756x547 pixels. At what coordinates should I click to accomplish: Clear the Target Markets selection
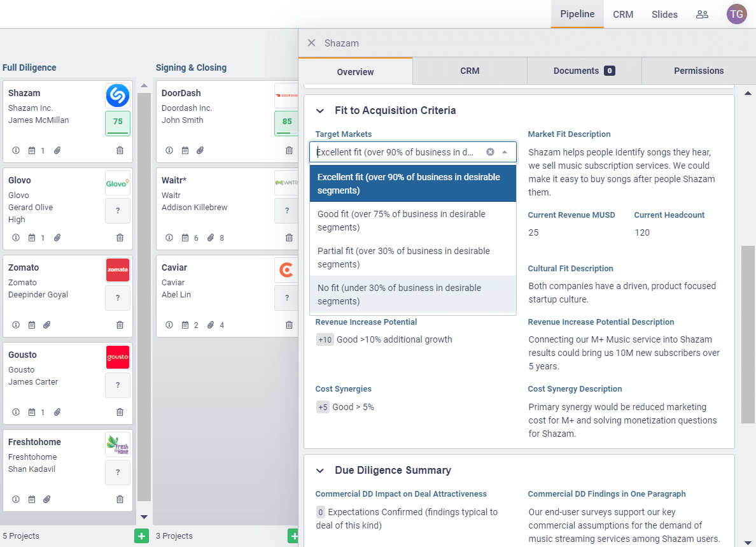coord(491,152)
